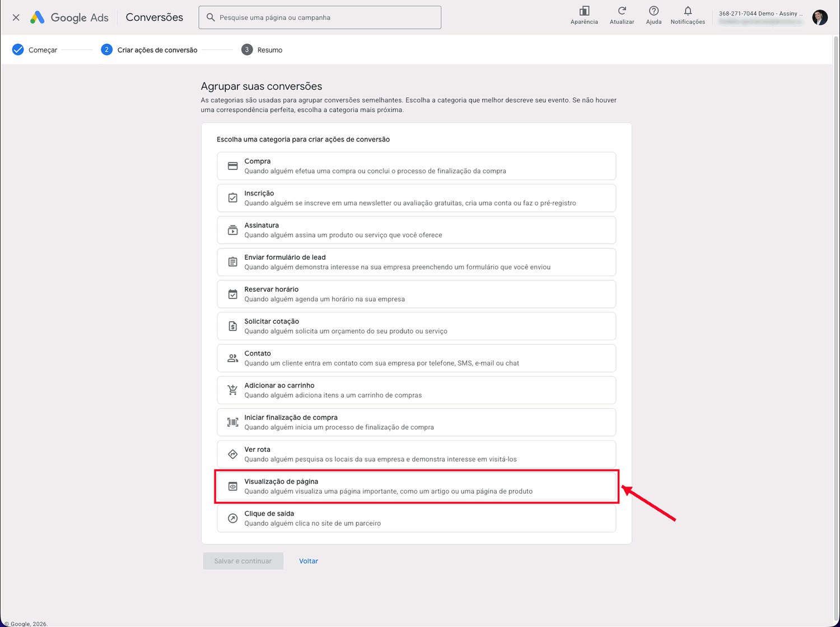Viewport: 840px width, 627px height.
Task: Choose the Compra category
Action: pos(417,166)
